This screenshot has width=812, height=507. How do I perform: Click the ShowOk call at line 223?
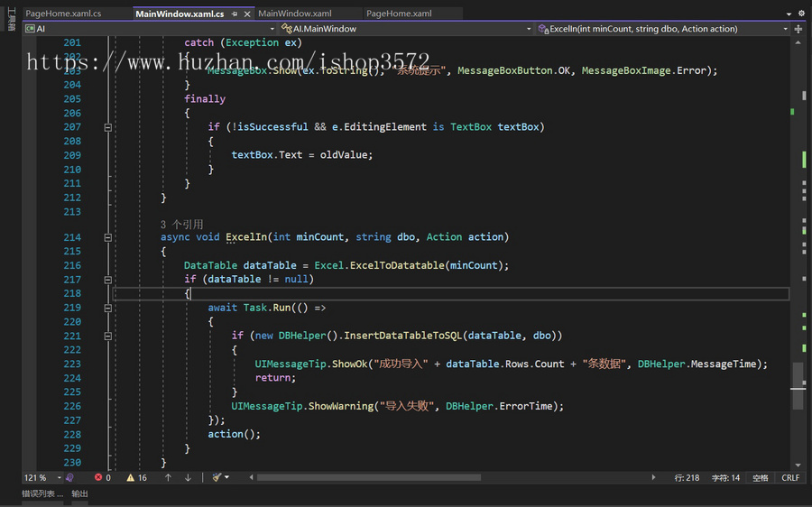click(x=349, y=364)
